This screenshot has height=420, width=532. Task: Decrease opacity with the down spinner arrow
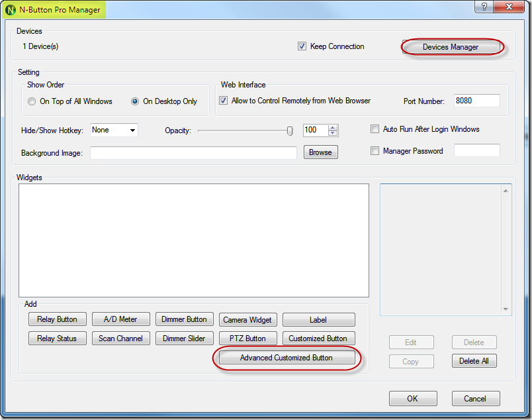(x=333, y=133)
